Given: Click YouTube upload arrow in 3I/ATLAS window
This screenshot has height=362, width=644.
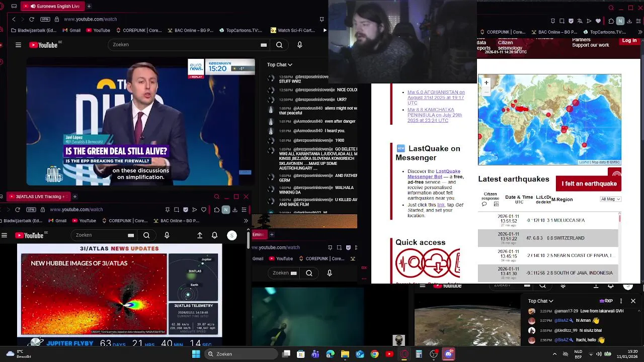Looking at the screenshot, I should coord(200,235).
